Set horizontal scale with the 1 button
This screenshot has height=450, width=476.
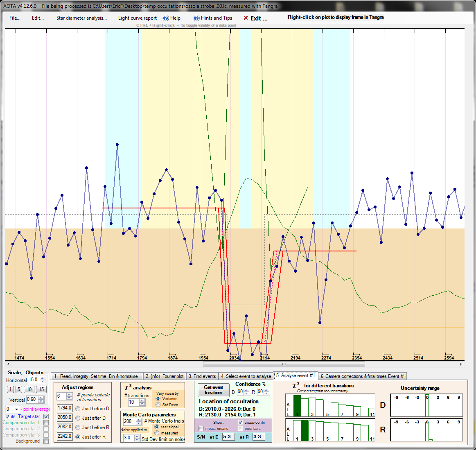(x=10, y=389)
